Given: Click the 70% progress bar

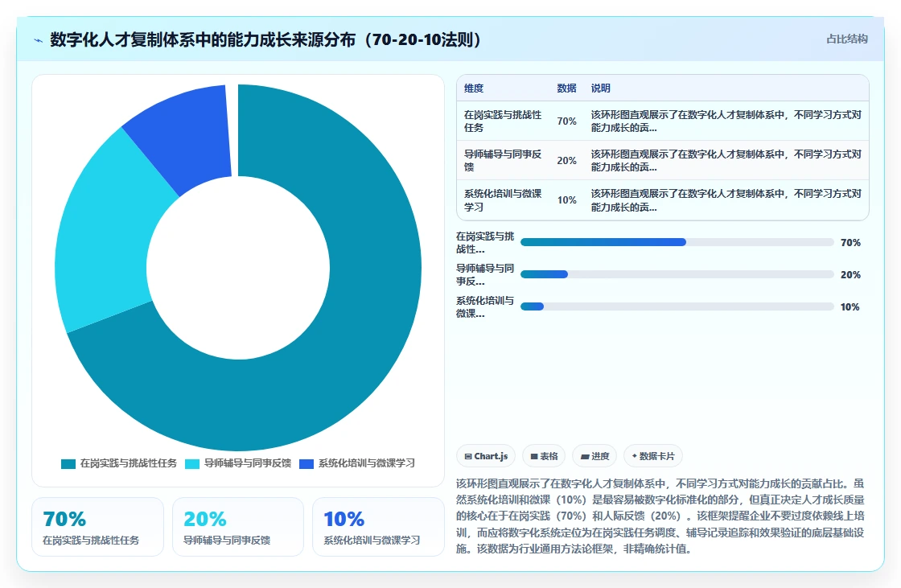Looking at the screenshot, I should 677,242.
